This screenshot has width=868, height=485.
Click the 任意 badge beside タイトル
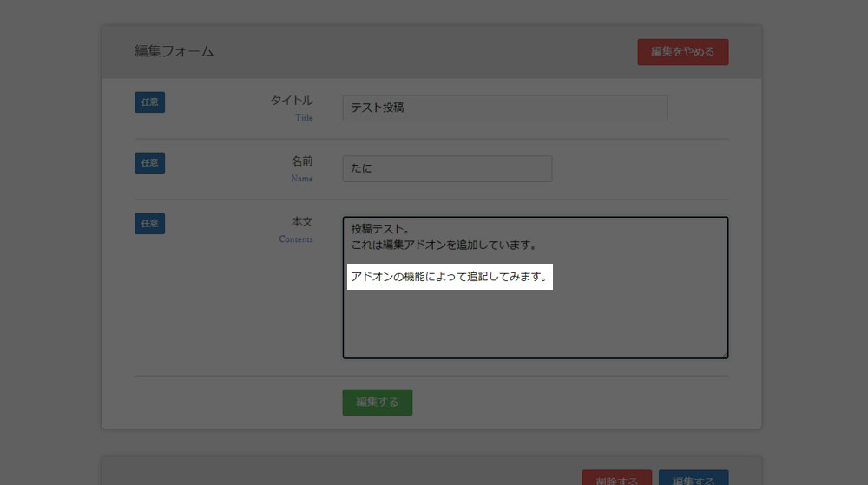[149, 102]
